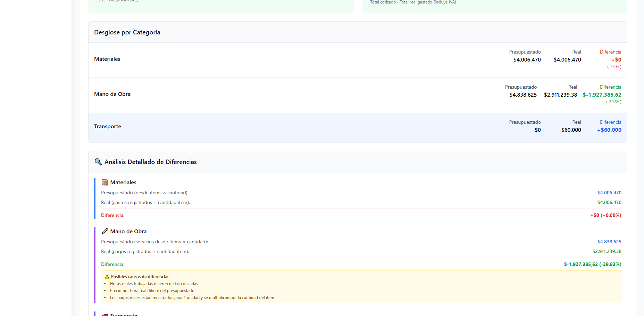Image resolution: width=644 pixels, height=316 pixels.
Task: Click Mano de Obra real $2.911.239,38 in breakdown
Action: [560, 95]
